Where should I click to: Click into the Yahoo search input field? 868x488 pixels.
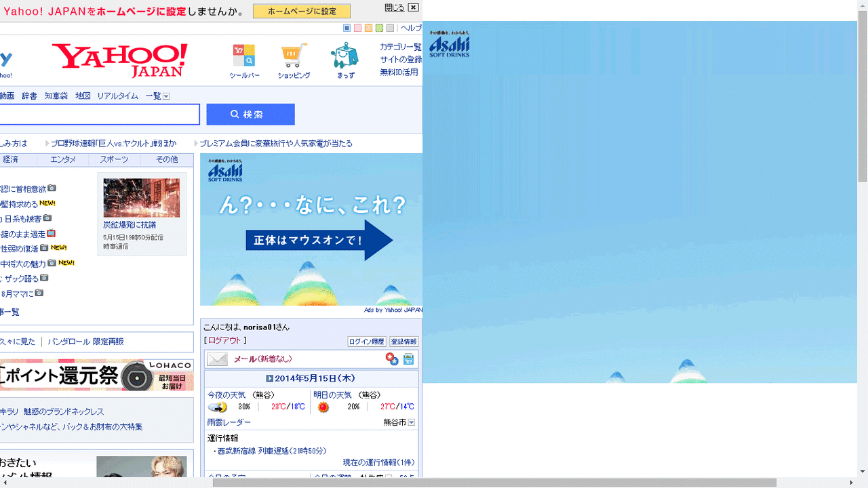(x=100, y=115)
